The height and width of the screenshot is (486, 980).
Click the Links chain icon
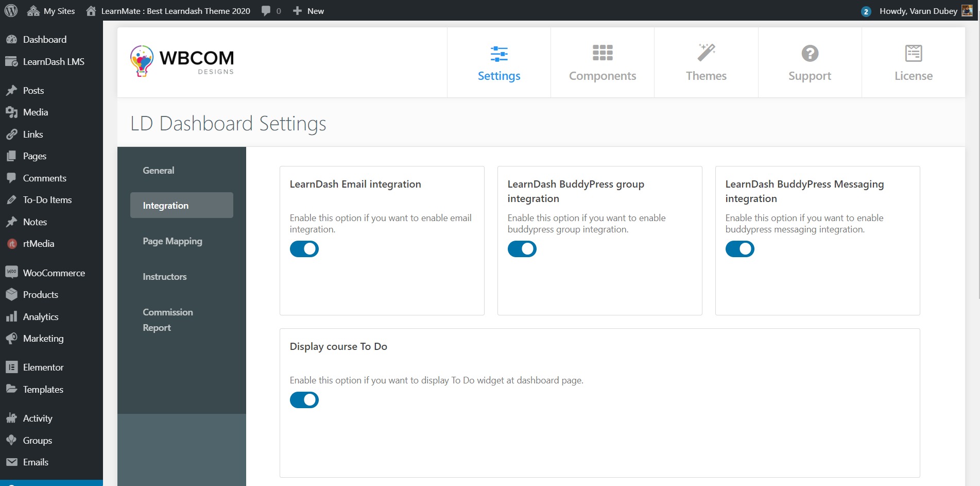[11, 135]
